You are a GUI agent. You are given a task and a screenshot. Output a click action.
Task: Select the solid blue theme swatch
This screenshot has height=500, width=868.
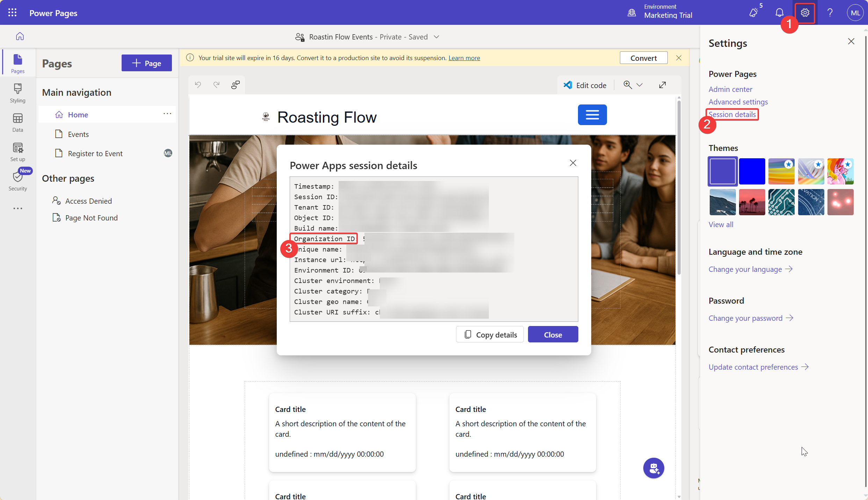click(752, 171)
